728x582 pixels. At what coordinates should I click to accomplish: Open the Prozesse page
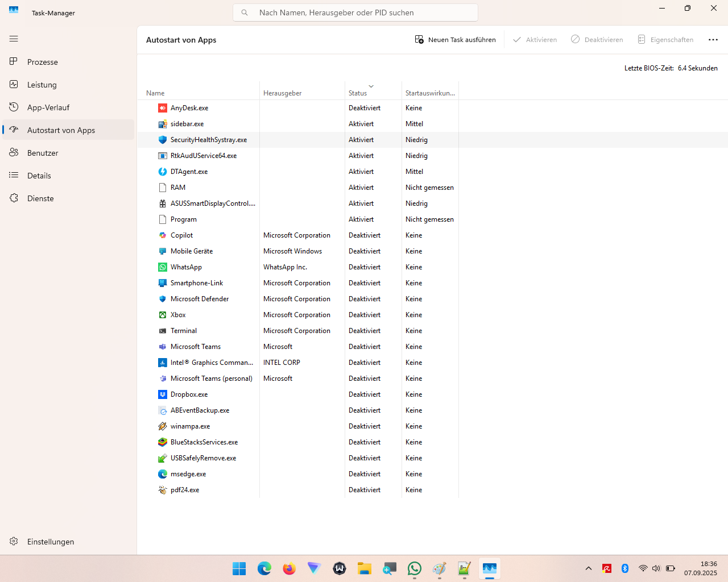pyautogui.click(x=68, y=62)
